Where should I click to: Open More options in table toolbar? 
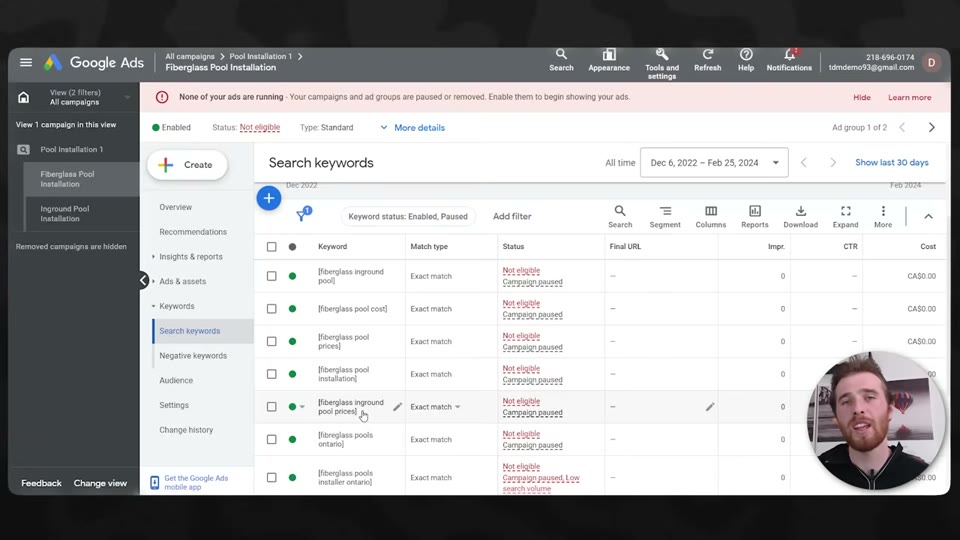pyautogui.click(x=883, y=217)
